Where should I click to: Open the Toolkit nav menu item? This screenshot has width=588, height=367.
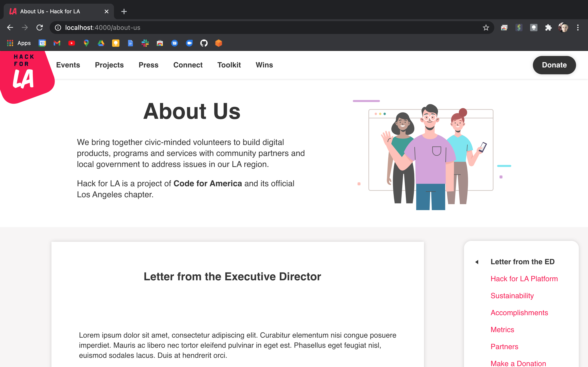point(229,65)
